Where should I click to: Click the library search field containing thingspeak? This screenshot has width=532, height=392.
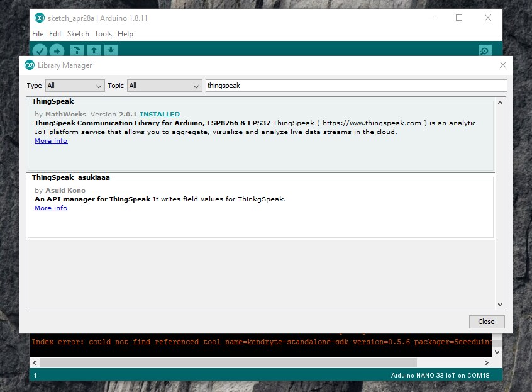pyautogui.click(x=357, y=86)
